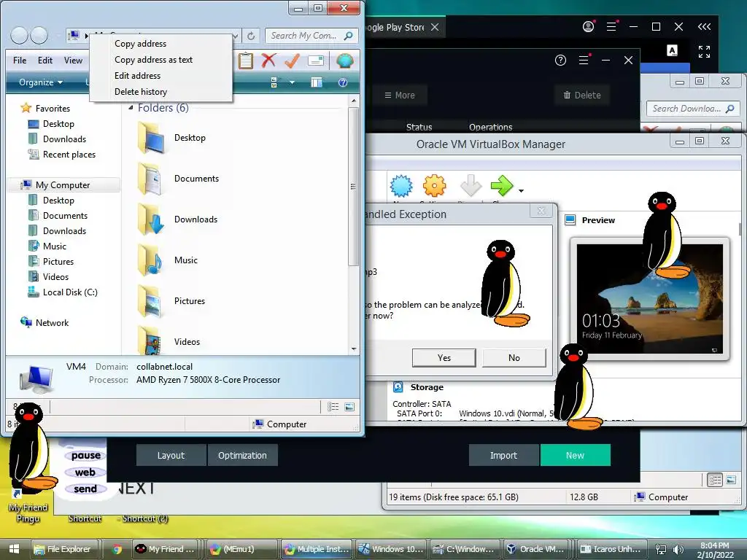
Task: Click the Videos folder icon in list
Action: [x=150, y=341]
